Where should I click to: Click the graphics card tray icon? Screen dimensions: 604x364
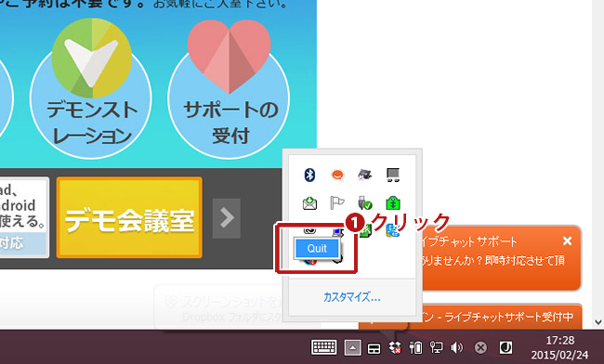coord(365,175)
